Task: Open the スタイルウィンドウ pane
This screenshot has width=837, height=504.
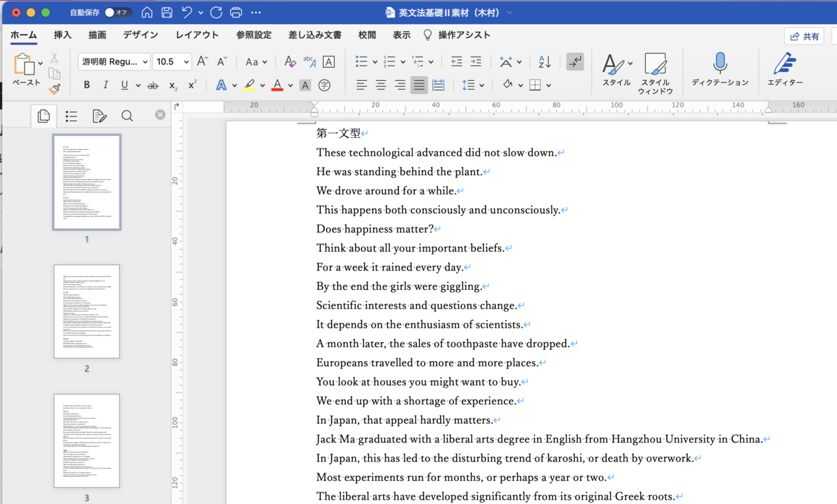Action: pyautogui.click(x=656, y=73)
